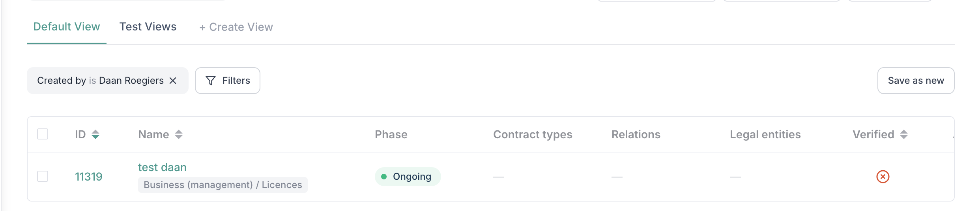Image resolution: width=980 pixels, height=211 pixels.
Task: Add a view with + Create View
Action: [236, 27]
